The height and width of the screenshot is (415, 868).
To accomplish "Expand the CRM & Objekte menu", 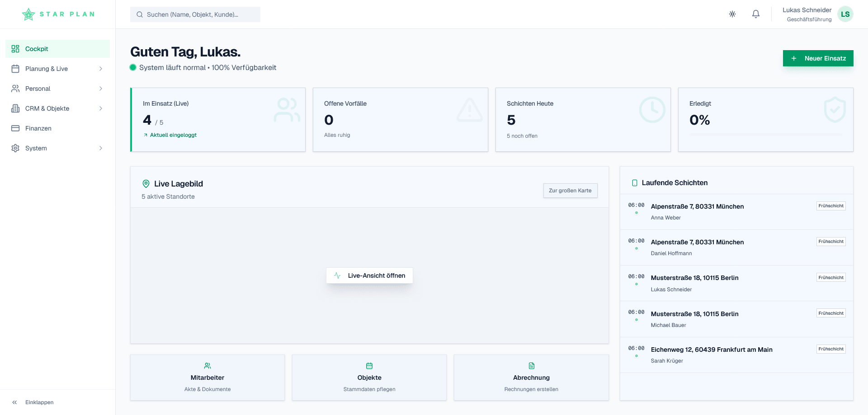I will (57, 108).
